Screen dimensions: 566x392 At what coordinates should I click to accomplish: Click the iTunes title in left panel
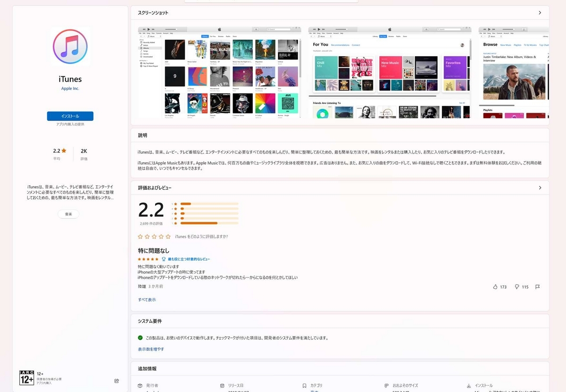(70, 79)
